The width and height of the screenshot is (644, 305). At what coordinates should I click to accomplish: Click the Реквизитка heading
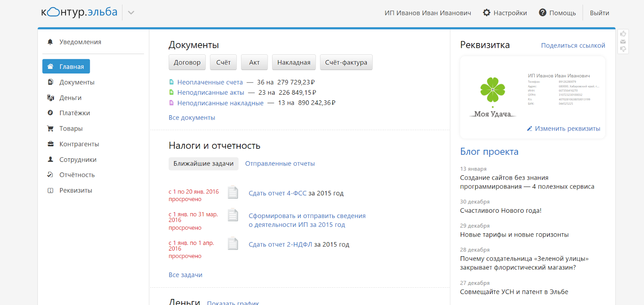[485, 45]
